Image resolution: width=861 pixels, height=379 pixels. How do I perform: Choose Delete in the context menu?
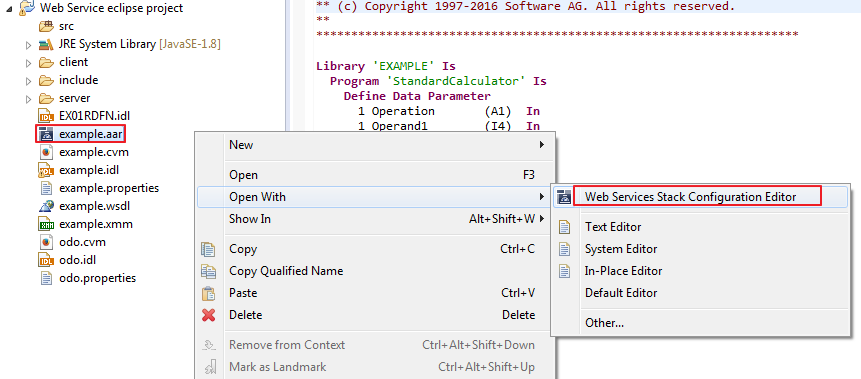tap(374, 315)
